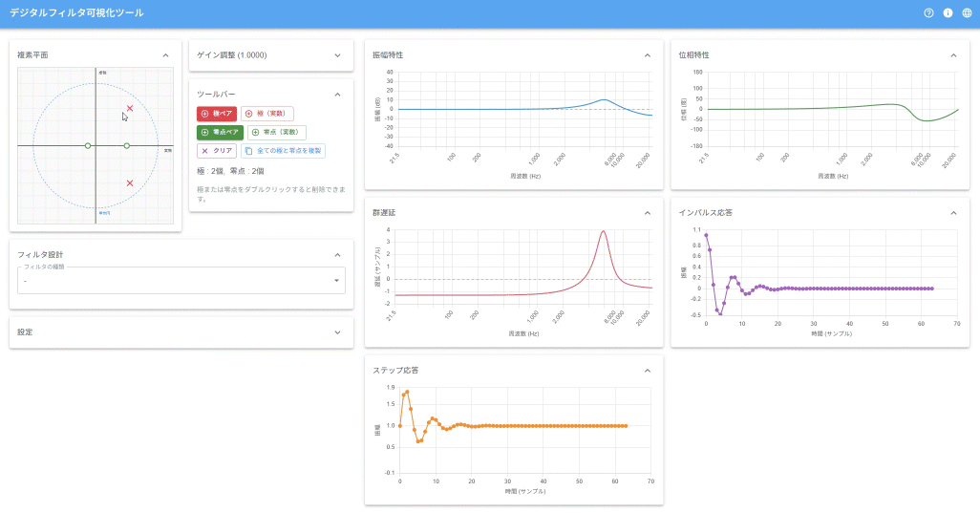Add a real pole with 極（実数）
Viewport: 980px width, 513px height.
267,114
